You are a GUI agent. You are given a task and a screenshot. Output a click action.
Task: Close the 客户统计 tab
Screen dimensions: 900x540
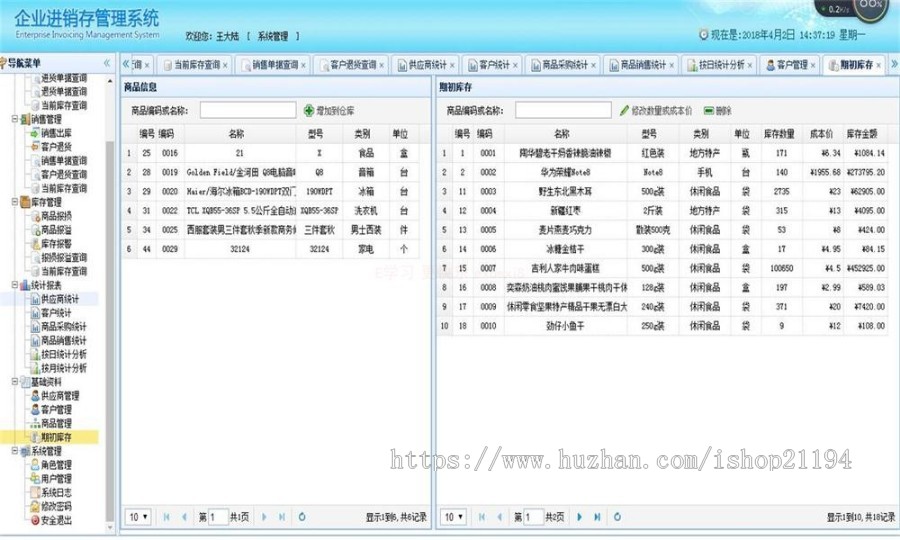(515, 65)
